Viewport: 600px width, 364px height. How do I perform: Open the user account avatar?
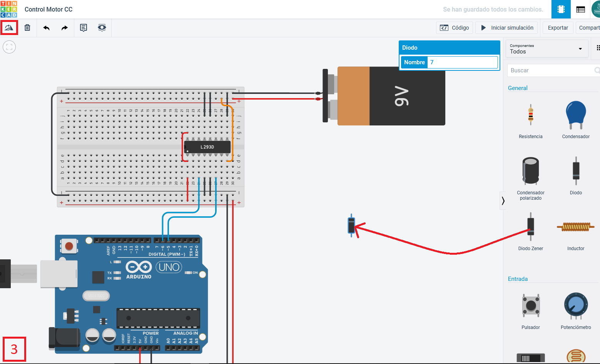(x=596, y=9)
